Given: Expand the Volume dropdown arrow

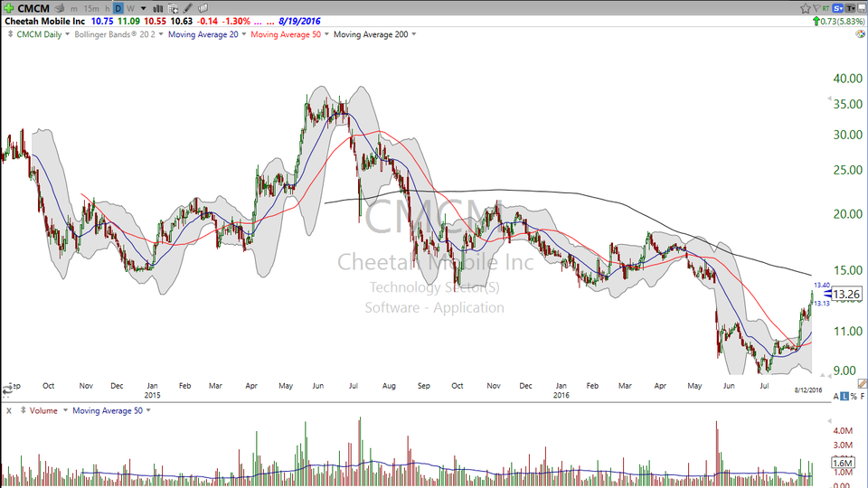Looking at the screenshot, I should [65, 410].
